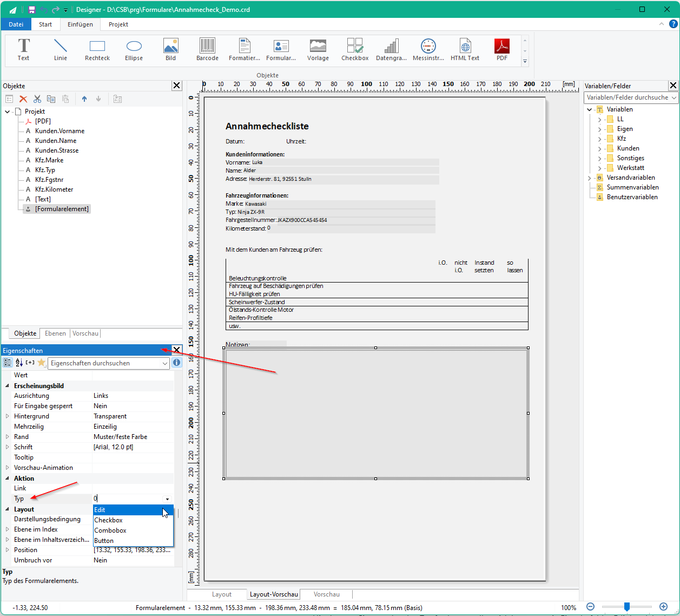Screen dimensions: 680x616
Task: Open Variablen/Felder durchsuche dropdown
Action: 674,97
